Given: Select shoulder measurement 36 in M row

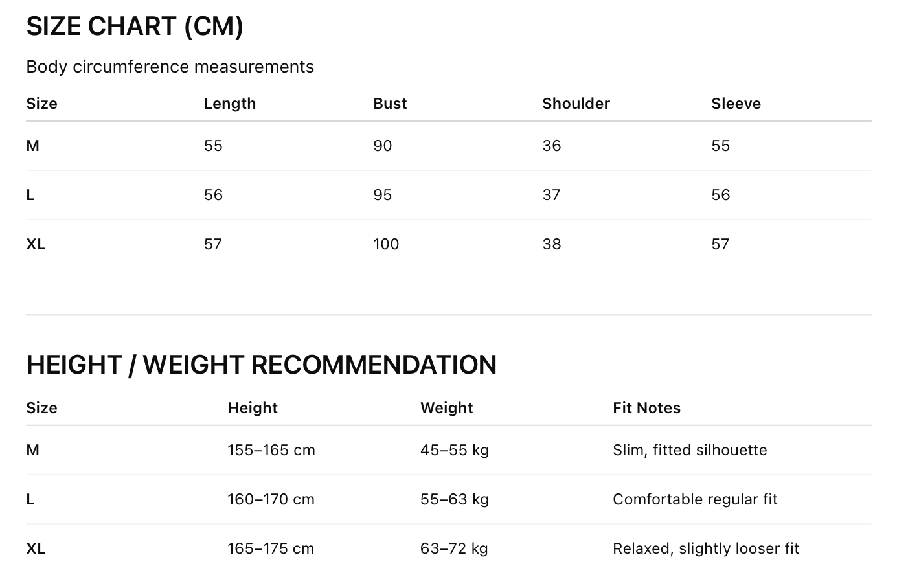Looking at the screenshot, I should (x=552, y=146).
